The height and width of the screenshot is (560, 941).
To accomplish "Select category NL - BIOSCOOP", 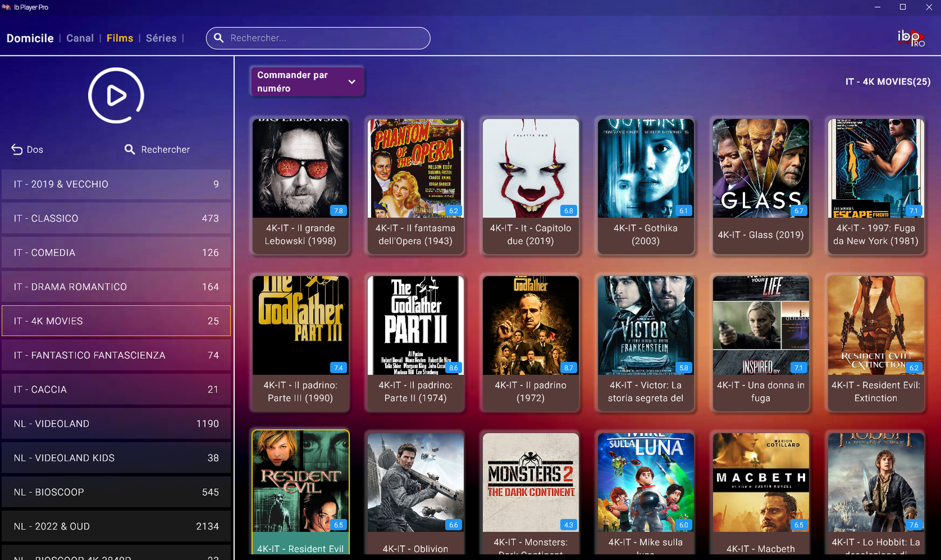I will click(116, 492).
